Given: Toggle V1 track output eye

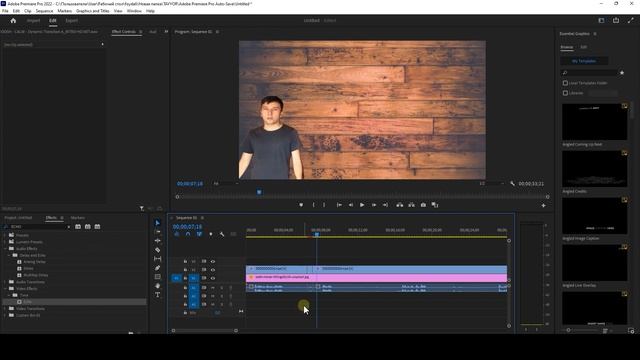Looking at the screenshot, I should [213, 278].
